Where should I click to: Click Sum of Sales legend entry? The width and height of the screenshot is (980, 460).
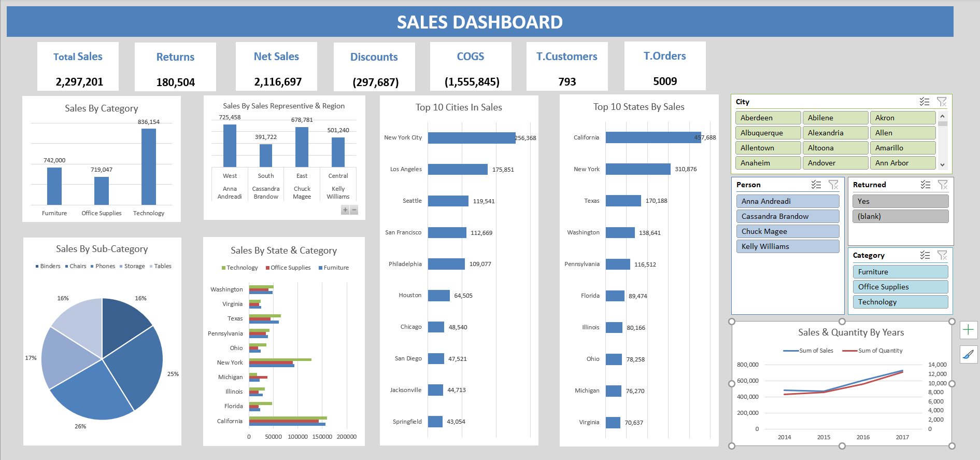(x=808, y=351)
